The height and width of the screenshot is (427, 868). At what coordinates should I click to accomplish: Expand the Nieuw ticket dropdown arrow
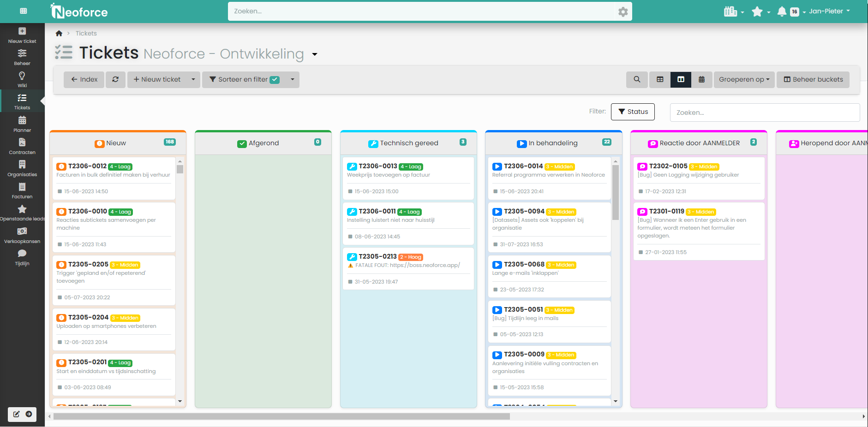(193, 79)
